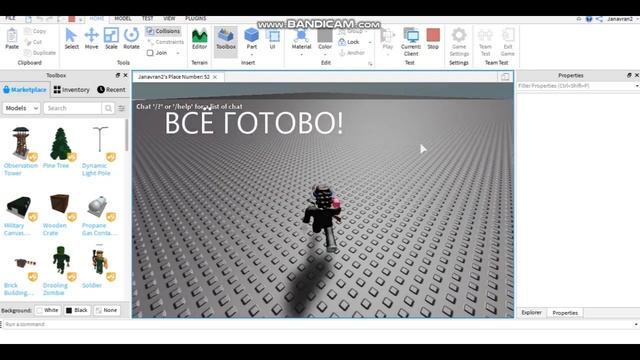This screenshot has width=640, height=360.
Task: Open the Material picker icon
Action: (302, 36)
